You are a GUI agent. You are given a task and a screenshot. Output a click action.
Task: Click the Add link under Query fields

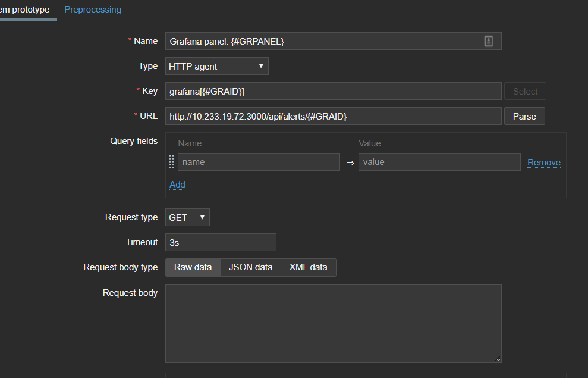click(177, 184)
